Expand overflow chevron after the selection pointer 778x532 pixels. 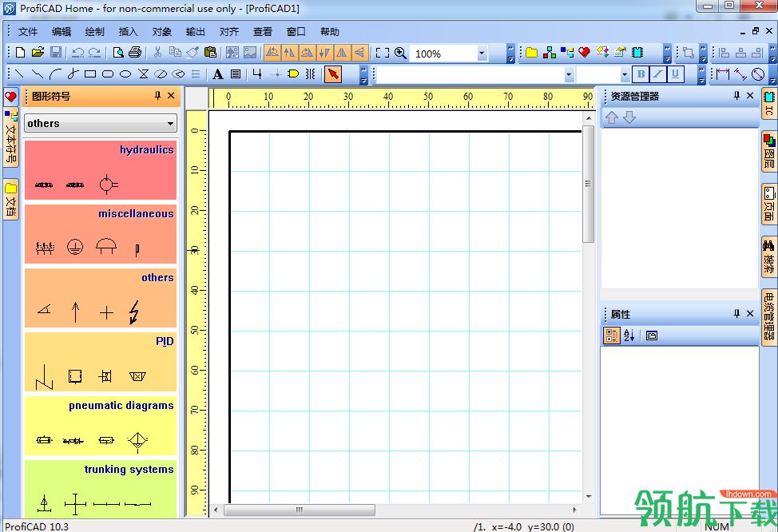(363, 74)
